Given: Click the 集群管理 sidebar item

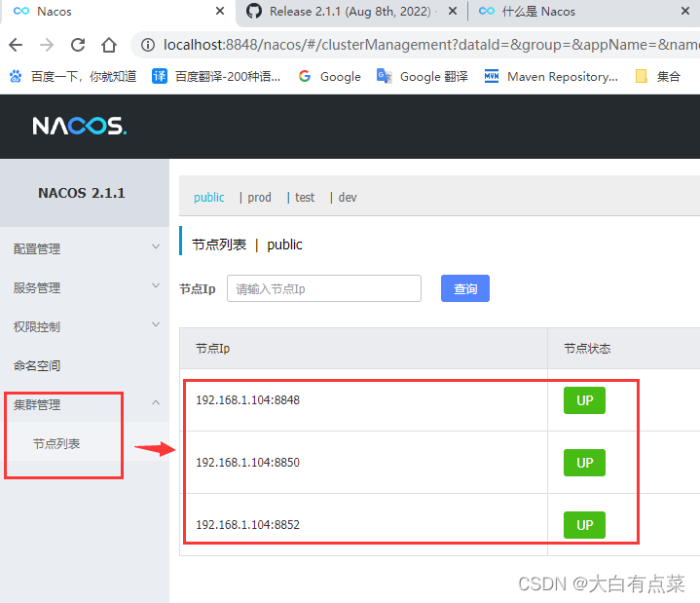Looking at the screenshot, I should [x=85, y=404].
